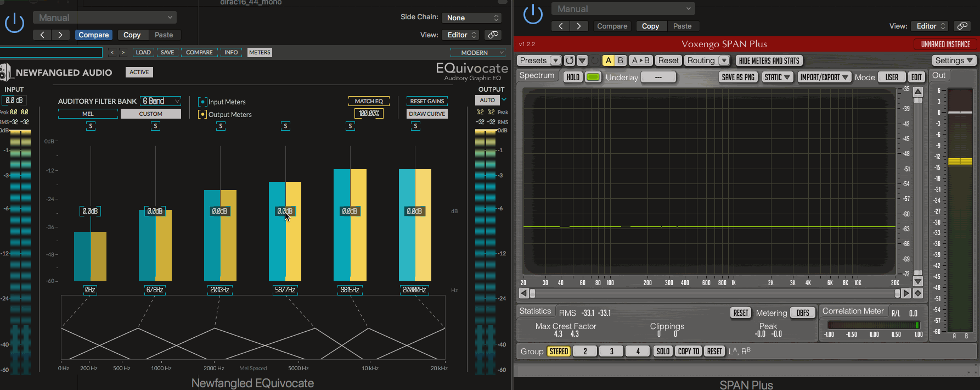Image resolution: width=980 pixels, height=390 pixels.
Task: Select group 2 in SPAN
Action: [585, 352]
